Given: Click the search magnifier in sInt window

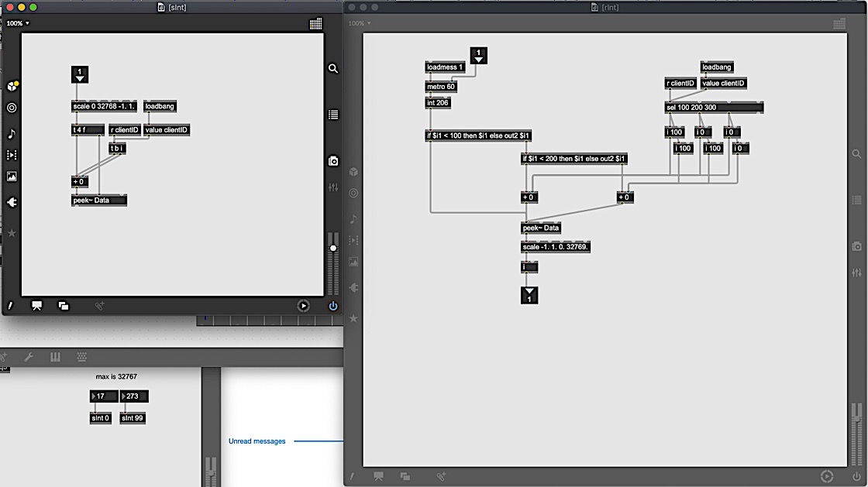Looking at the screenshot, I should tap(333, 69).
